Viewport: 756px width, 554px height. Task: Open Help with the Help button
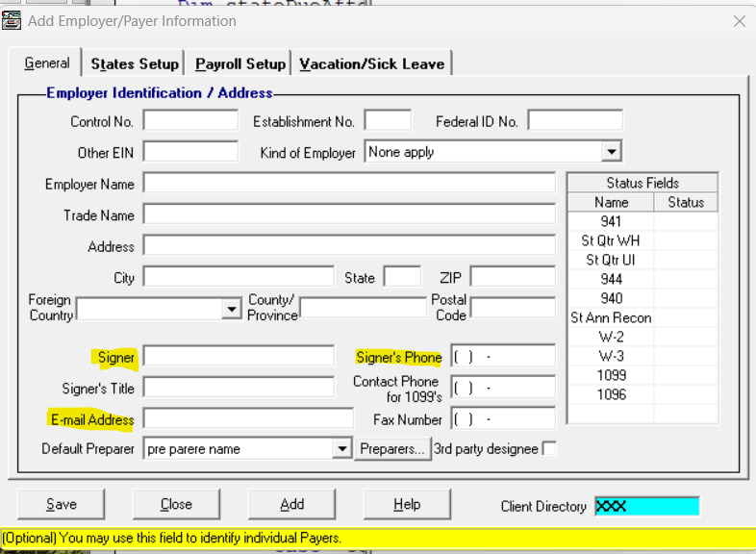(x=407, y=504)
